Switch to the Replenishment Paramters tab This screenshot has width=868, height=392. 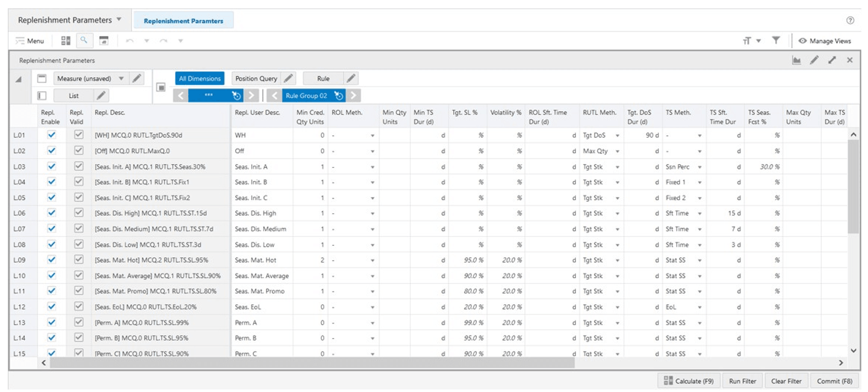pyautogui.click(x=185, y=20)
